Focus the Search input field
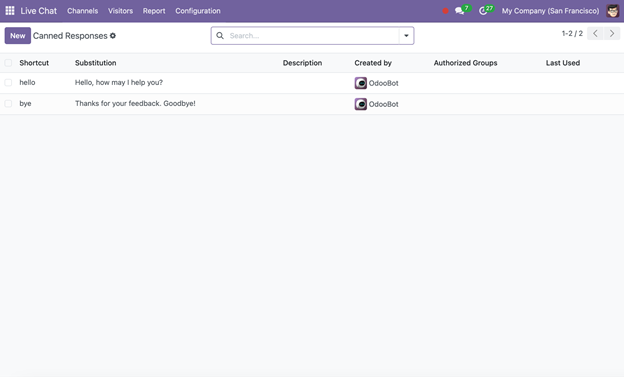The height and width of the screenshot is (377, 624). tap(312, 36)
